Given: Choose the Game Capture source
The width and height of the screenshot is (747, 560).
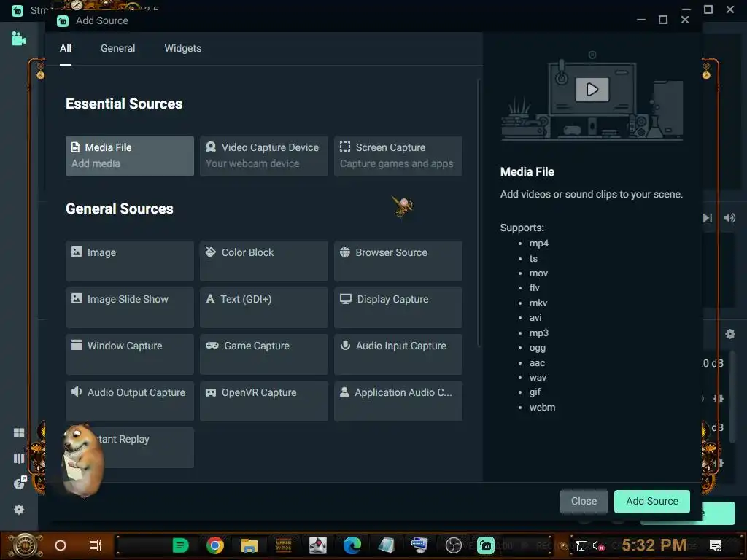Looking at the screenshot, I should click(x=264, y=354).
